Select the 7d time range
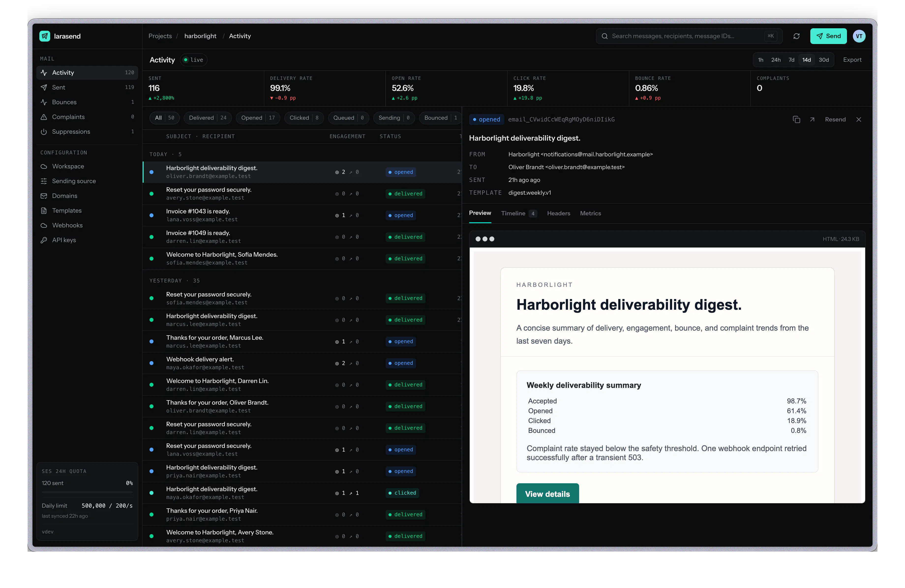 (x=791, y=60)
